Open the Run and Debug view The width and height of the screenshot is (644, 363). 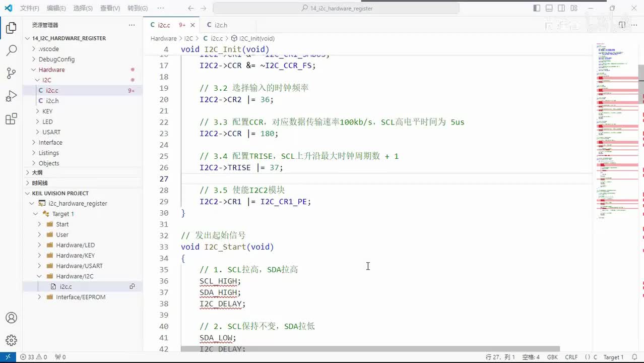click(11, 96)
